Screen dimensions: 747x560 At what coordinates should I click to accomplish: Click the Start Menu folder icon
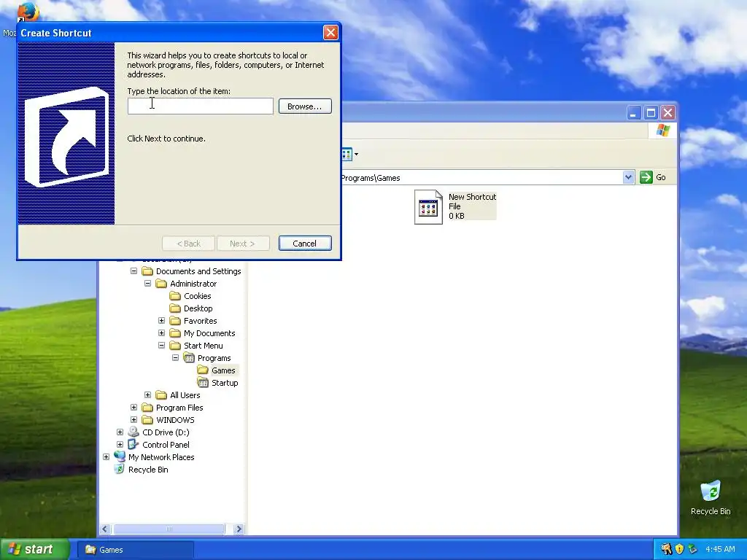(x=175, y=345)
